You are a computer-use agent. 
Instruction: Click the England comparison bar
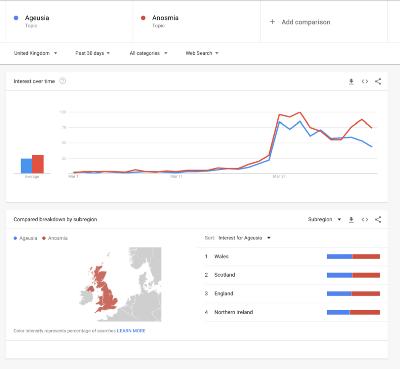(x=353, y=294)
